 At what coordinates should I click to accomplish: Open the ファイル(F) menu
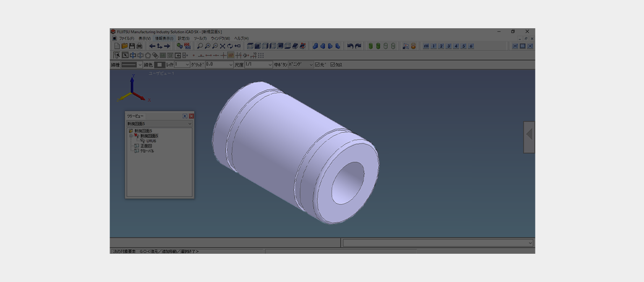126,38
